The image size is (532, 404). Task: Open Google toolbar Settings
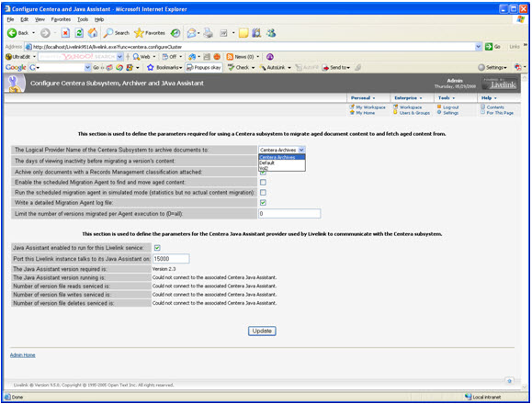tap(492, 67)
